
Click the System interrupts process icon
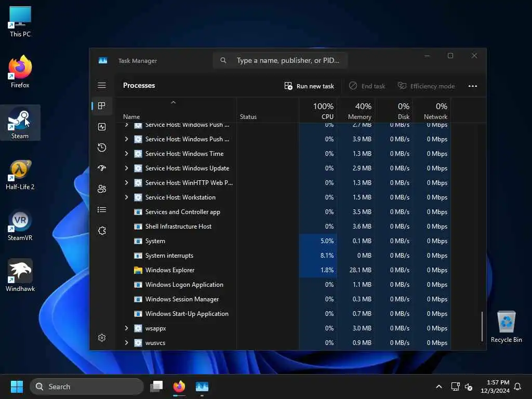click(138, 256)
